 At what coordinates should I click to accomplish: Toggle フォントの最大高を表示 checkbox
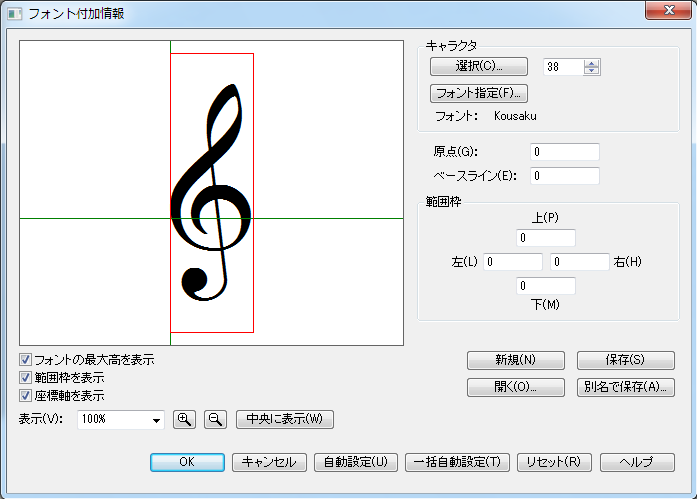tap(25, 359)
